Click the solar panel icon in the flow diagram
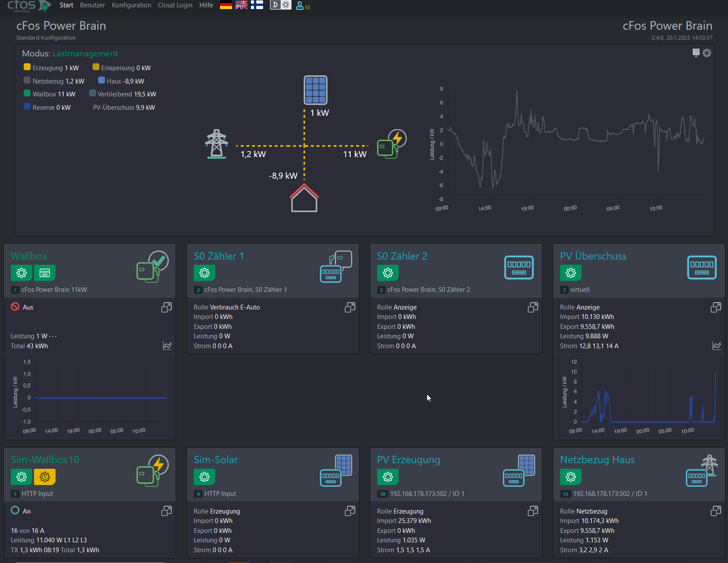 (316, 90)
